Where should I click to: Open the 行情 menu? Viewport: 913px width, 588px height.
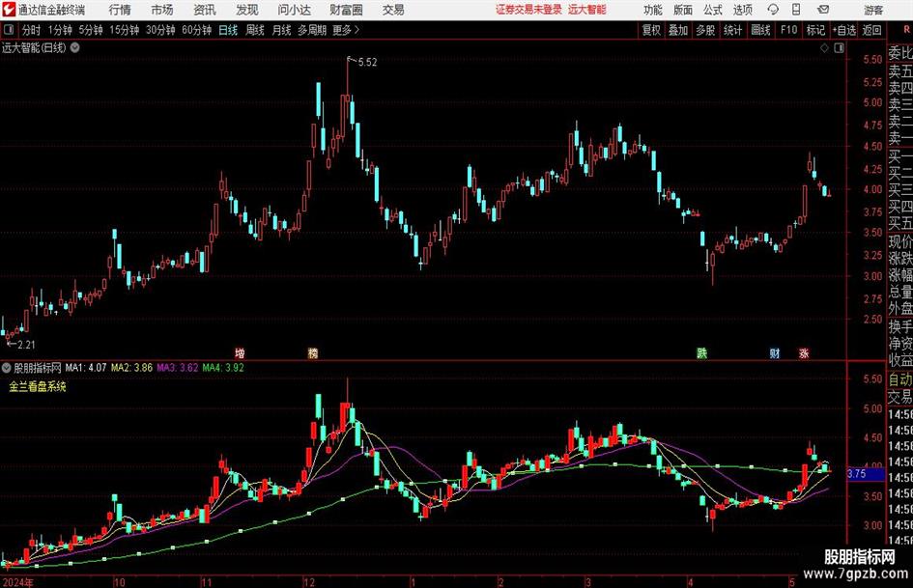tap(120, 10)
